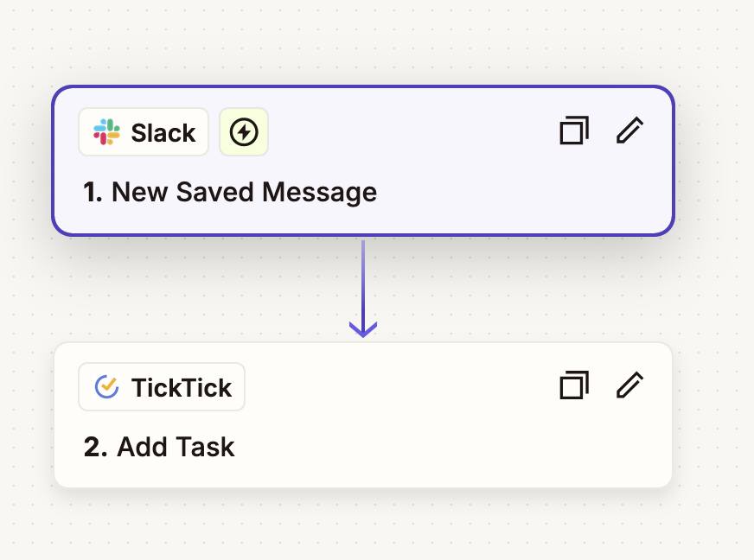Viewport: 754px width, 560px height.
Task: Select the TickTick action card
Action: 363,416
